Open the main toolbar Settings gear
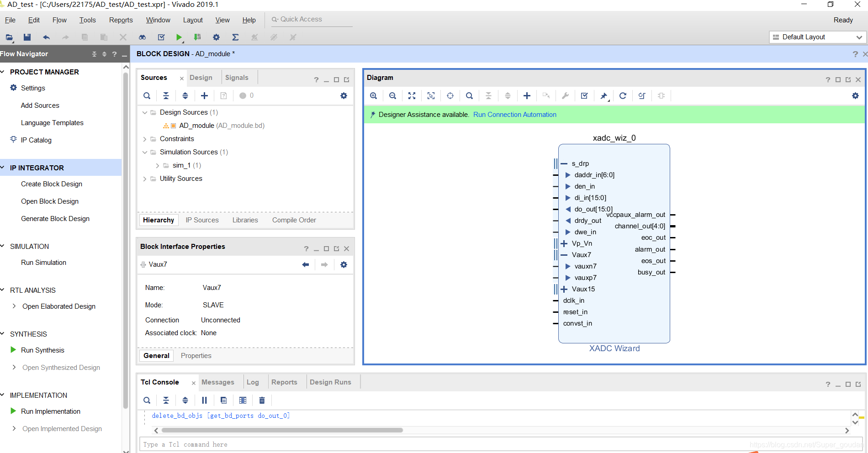868x453 pixels. 216,37
